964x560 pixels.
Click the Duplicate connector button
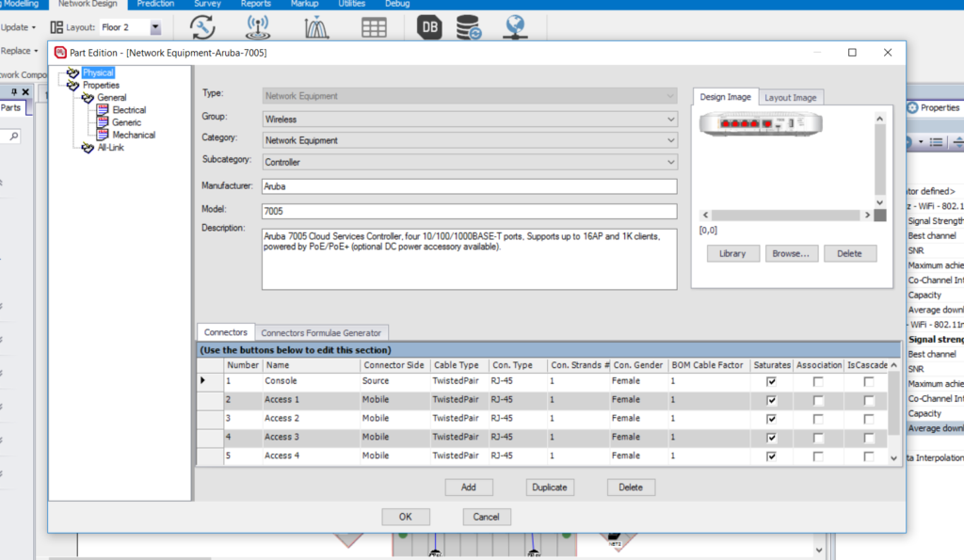550,488
